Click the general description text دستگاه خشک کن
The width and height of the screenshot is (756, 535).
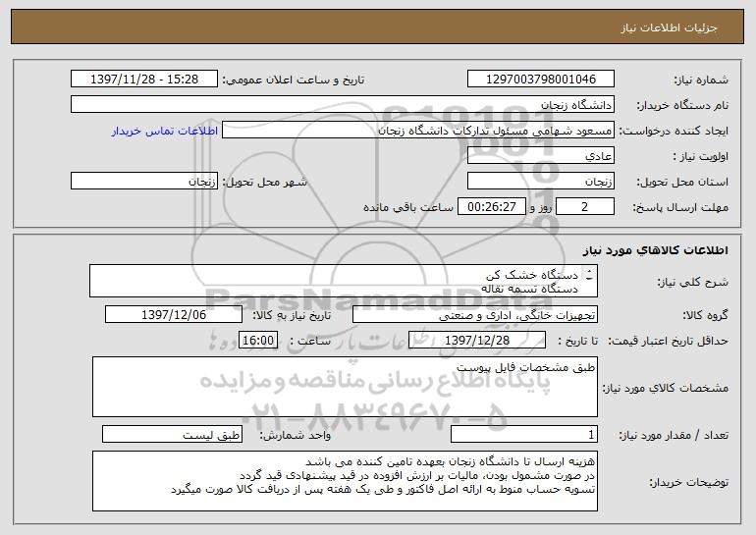[532, 275]
